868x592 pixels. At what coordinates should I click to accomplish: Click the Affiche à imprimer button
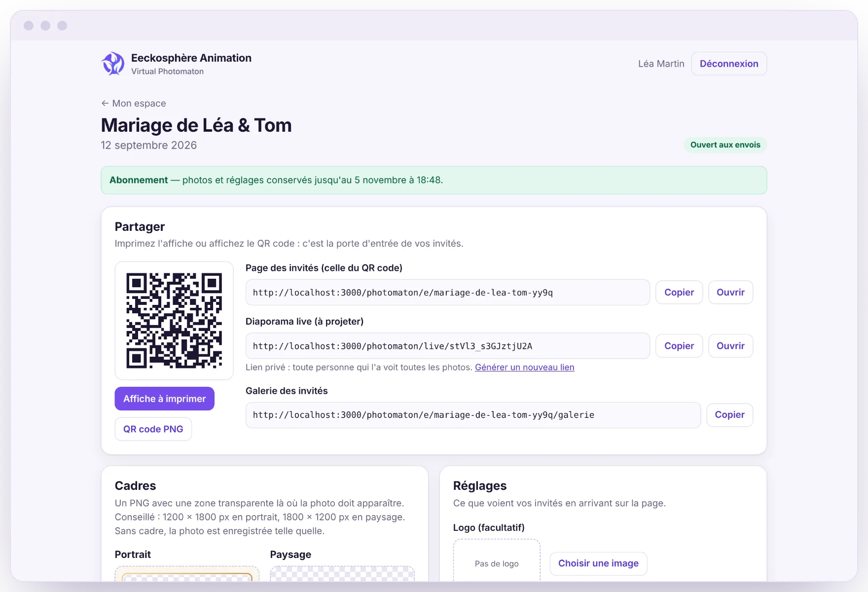pos(164,399)
